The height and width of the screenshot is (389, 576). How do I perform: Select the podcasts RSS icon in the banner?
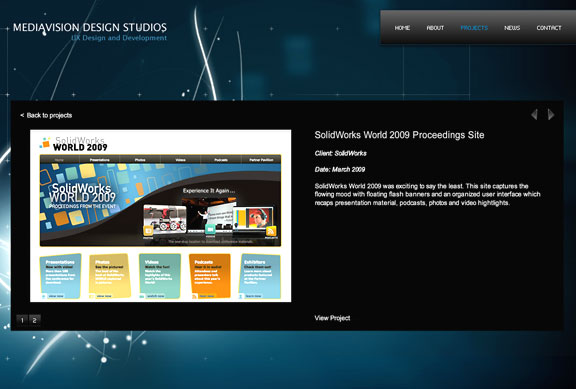[x=271, y=231]
